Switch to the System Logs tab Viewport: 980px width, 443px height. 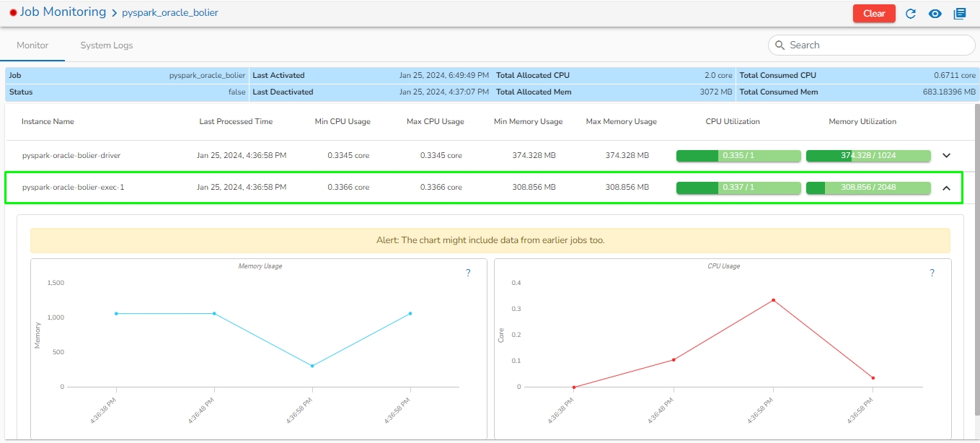(x=107, y=45)
